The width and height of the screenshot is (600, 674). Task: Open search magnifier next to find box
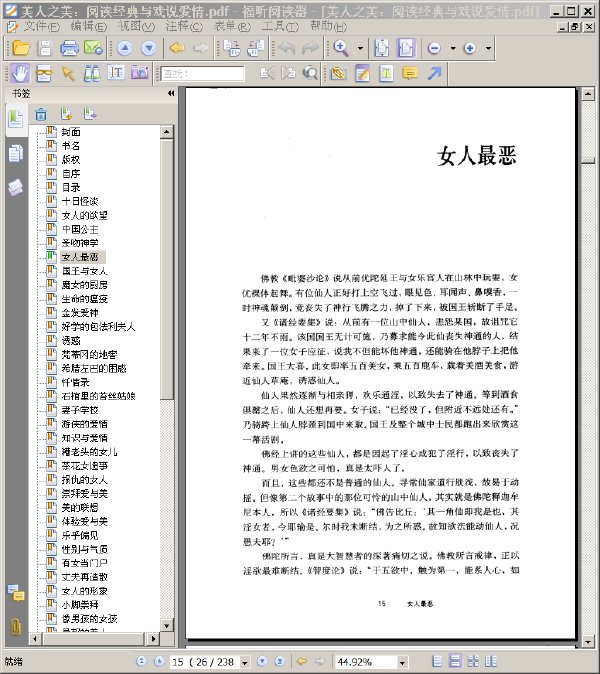click(310, 73)
